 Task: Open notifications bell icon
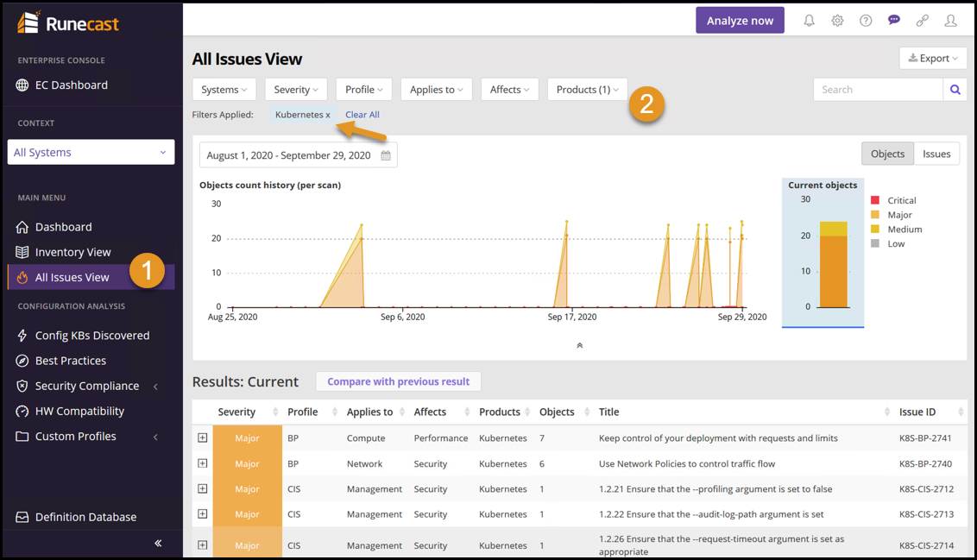[x=809, y=21]
